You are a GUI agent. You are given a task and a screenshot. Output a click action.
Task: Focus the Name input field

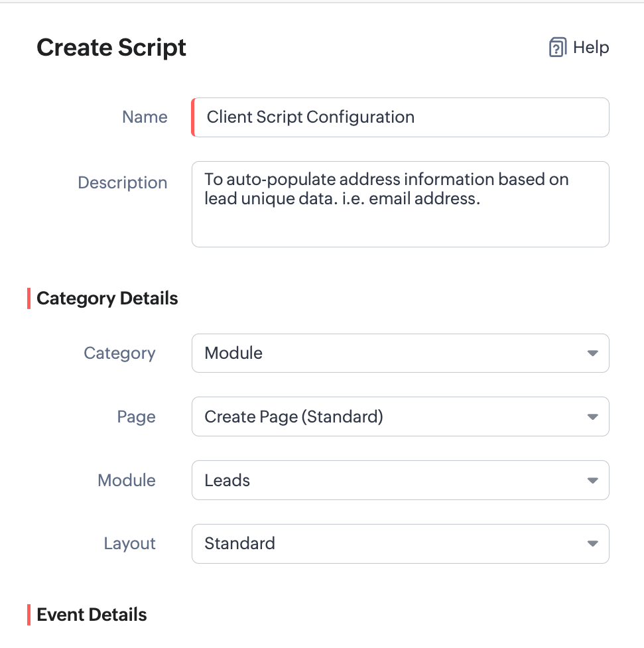point(400,117)
